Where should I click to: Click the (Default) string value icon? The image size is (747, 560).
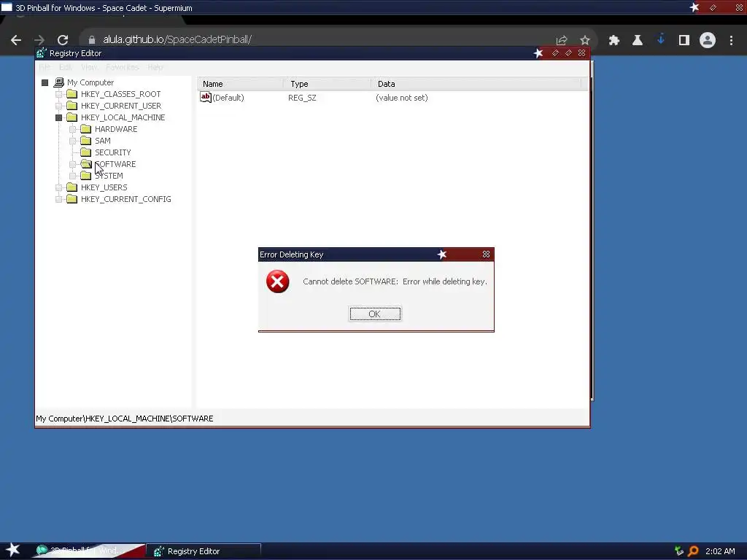[x=205, y=97]
